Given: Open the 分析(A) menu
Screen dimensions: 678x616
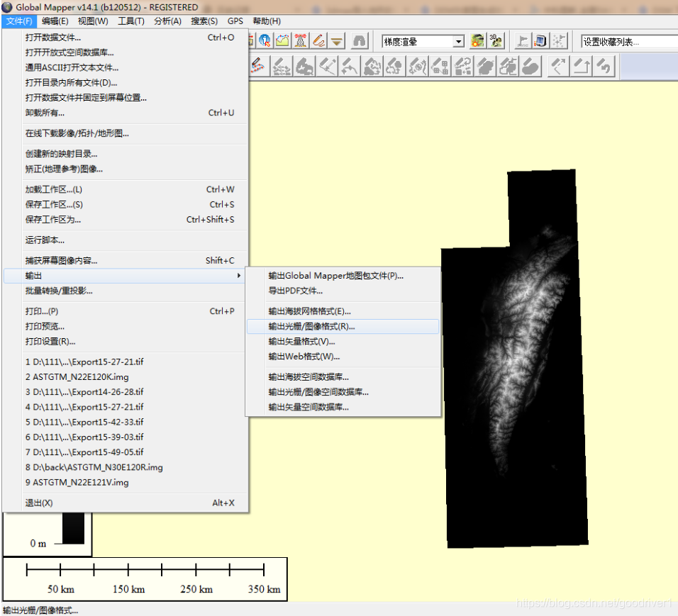Looking at the screenshot, I should click(168, 21).
